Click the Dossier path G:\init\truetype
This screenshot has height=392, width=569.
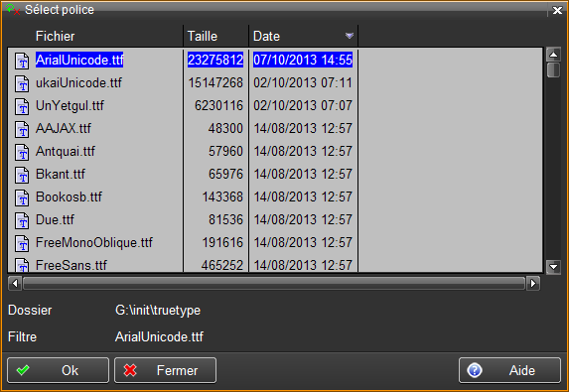click(158, 310)
